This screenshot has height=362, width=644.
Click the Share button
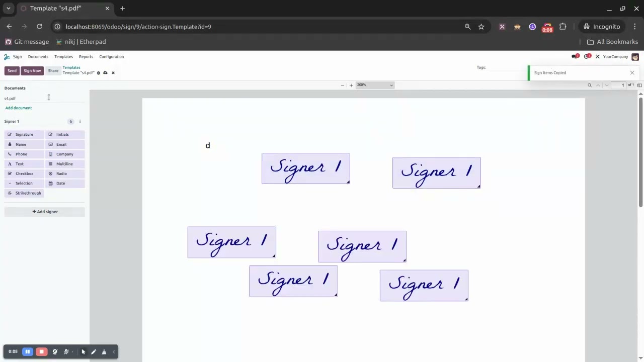pos(53,71)
